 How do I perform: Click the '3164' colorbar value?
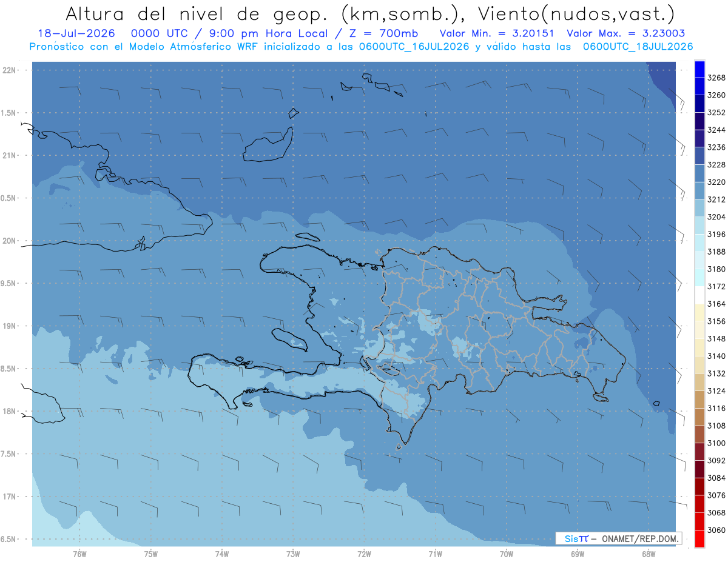716,304
